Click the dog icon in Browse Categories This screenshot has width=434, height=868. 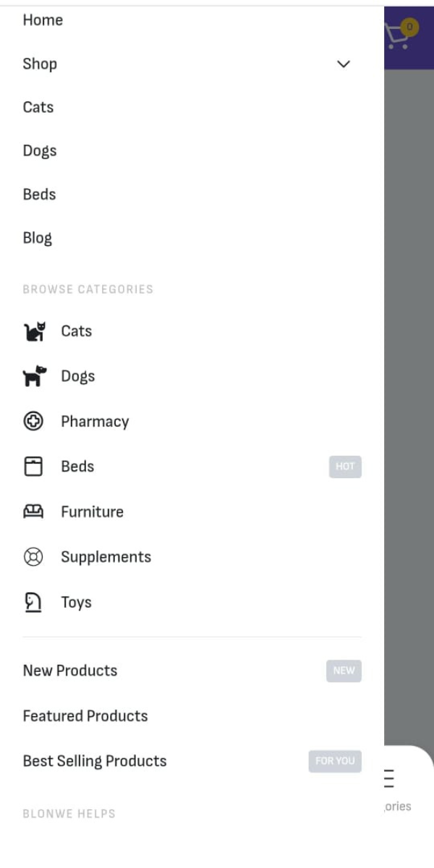tap(34, 376)
